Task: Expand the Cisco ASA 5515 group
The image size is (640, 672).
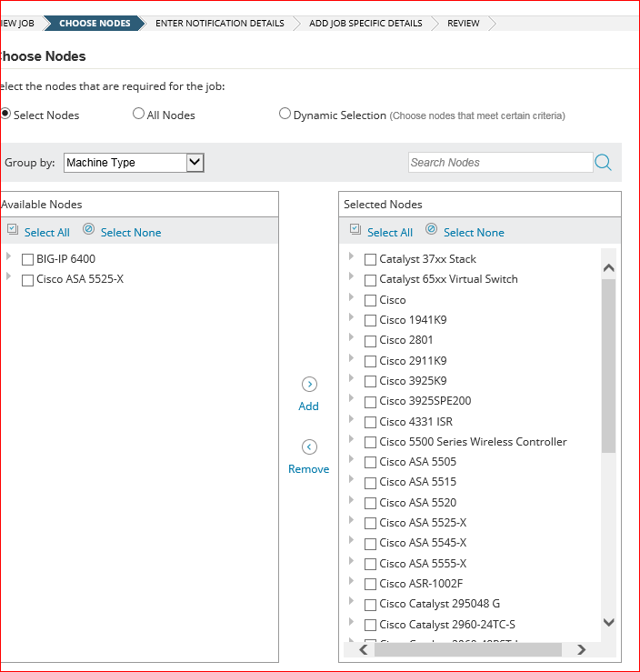Action: click(351, 478)
